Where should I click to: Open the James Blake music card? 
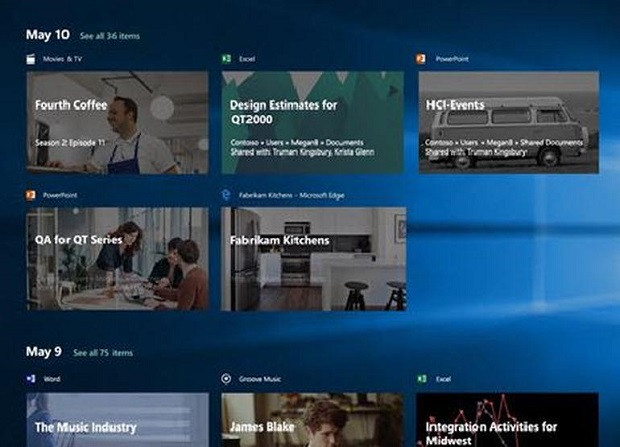point(313,420)
